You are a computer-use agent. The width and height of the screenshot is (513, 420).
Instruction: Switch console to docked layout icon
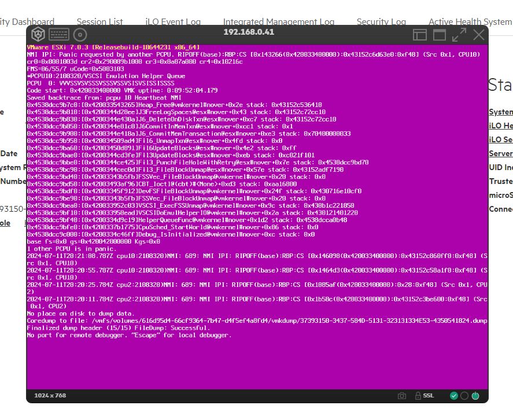pos(420,35)
